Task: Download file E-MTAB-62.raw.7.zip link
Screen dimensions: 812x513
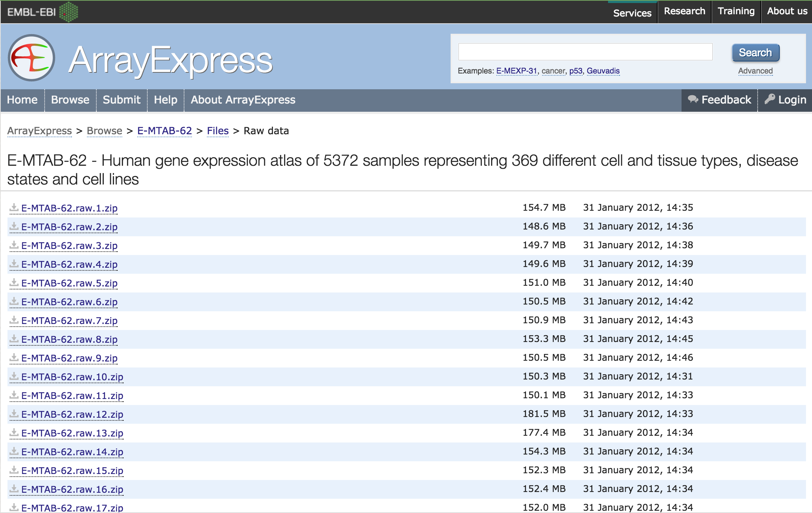Action: click(69, 321)
